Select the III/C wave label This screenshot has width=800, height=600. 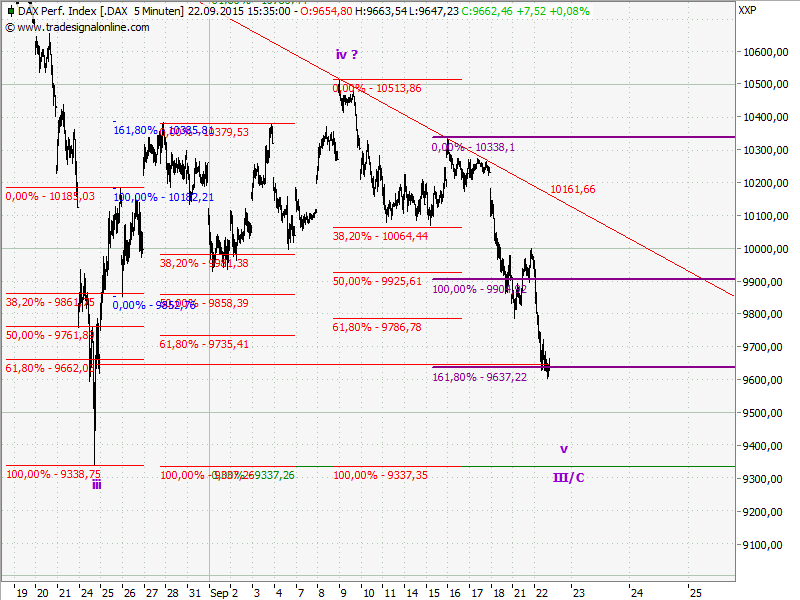[568, 478]
